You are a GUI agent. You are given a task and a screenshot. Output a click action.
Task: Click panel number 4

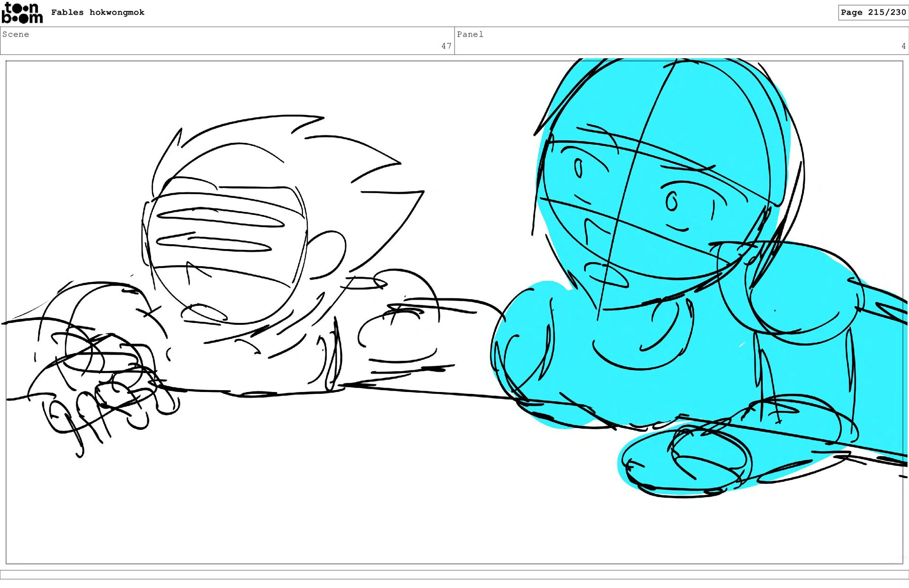(903, 46)
